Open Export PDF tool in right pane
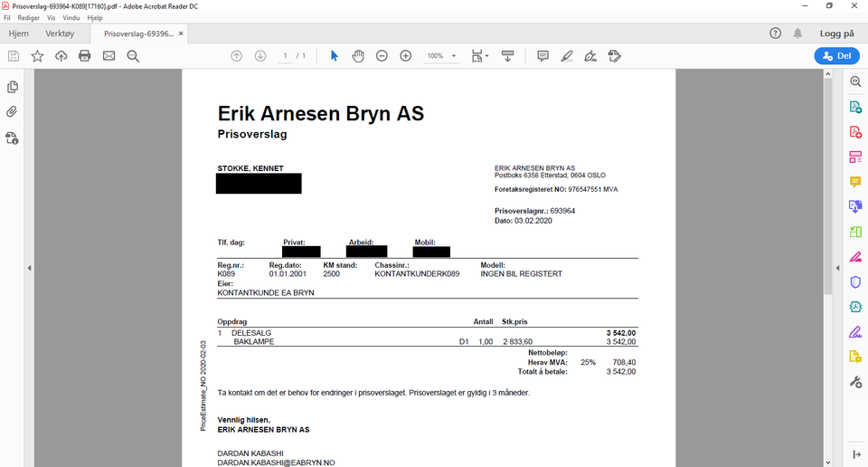The width and height of the screenshot is (868, 467). [856, 107]
